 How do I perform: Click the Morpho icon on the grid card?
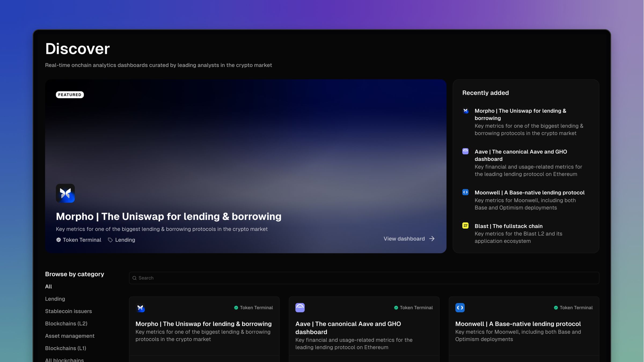tap(141, 308)
